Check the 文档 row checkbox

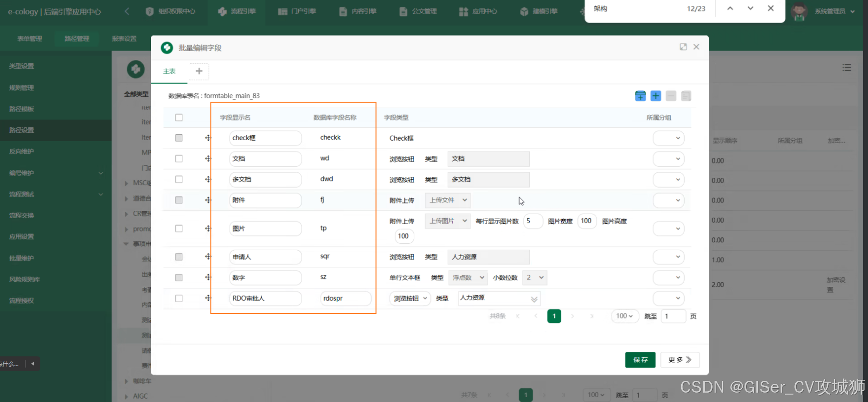(x=179, y=159)
